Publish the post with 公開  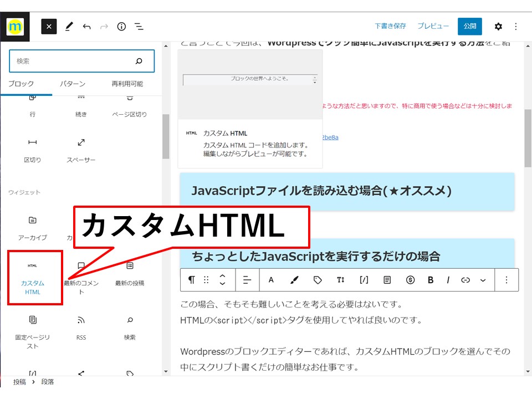(470, 27)
